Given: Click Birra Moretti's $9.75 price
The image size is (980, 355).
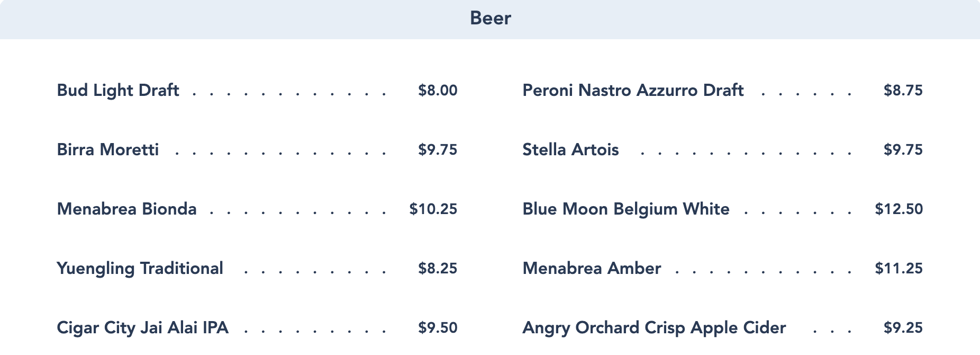Looking at the screenshot, I should [438, 150].
